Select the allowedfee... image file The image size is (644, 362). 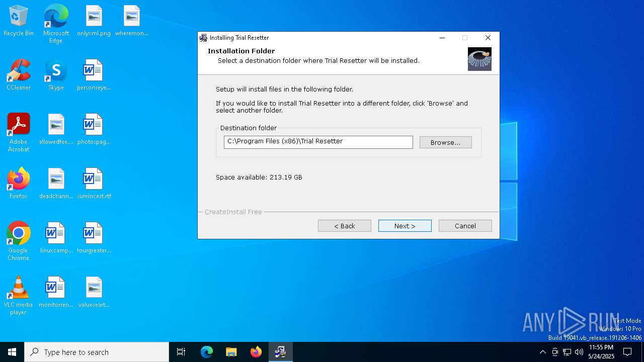coord(56,129)
